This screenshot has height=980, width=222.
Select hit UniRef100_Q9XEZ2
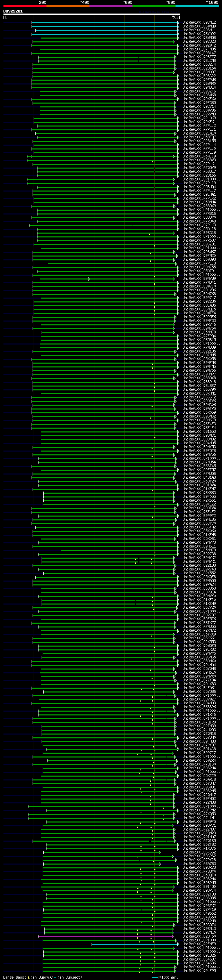point(199,504)
